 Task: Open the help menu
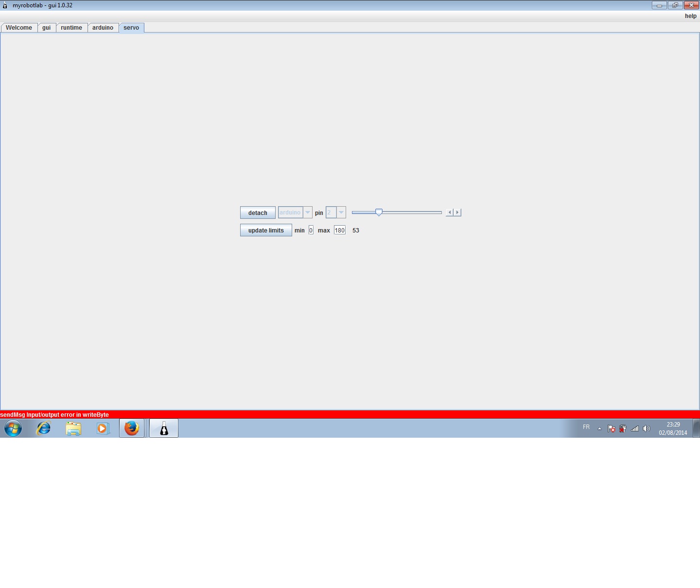click(690, 16)
